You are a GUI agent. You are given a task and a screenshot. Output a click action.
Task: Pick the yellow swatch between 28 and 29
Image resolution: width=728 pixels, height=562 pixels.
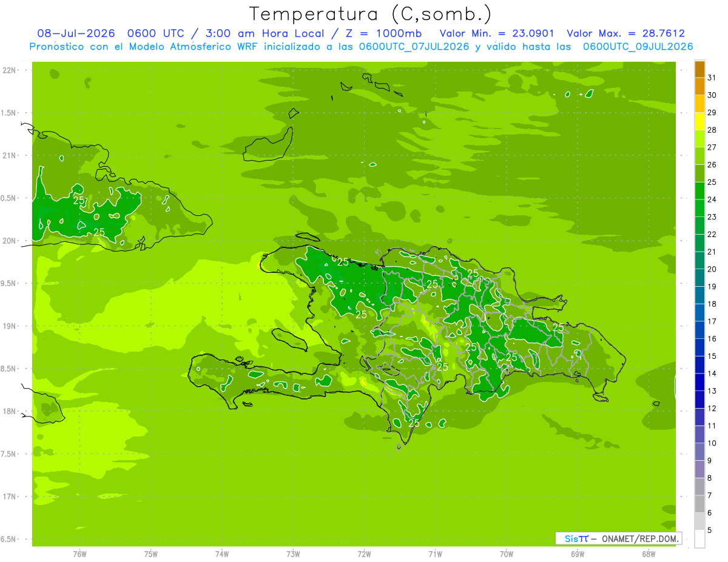(699, 121)
